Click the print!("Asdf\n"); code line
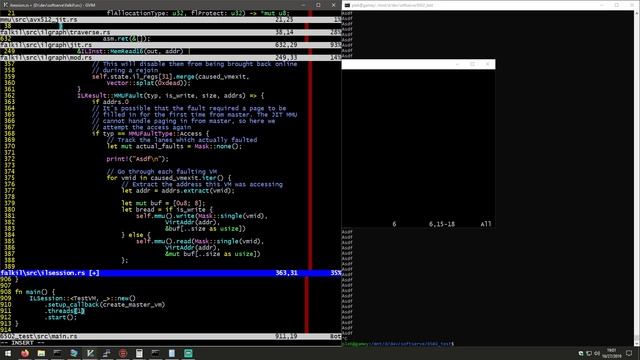The height and width of the screenshot is (360, 640). pyautogui.click(x=137, y=159)
